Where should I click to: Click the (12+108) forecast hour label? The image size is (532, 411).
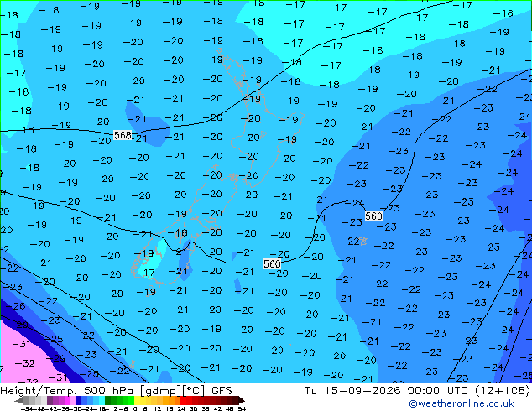click(x=502, y=391)
